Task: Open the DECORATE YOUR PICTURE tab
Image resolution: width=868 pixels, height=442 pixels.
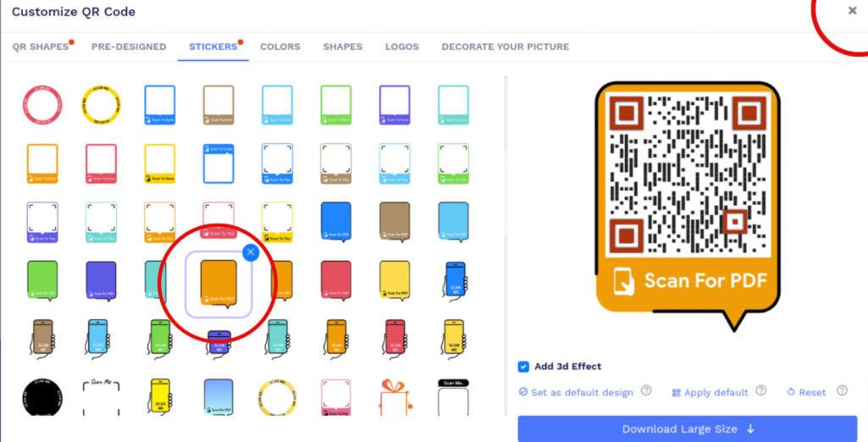Action: (505, 47)
